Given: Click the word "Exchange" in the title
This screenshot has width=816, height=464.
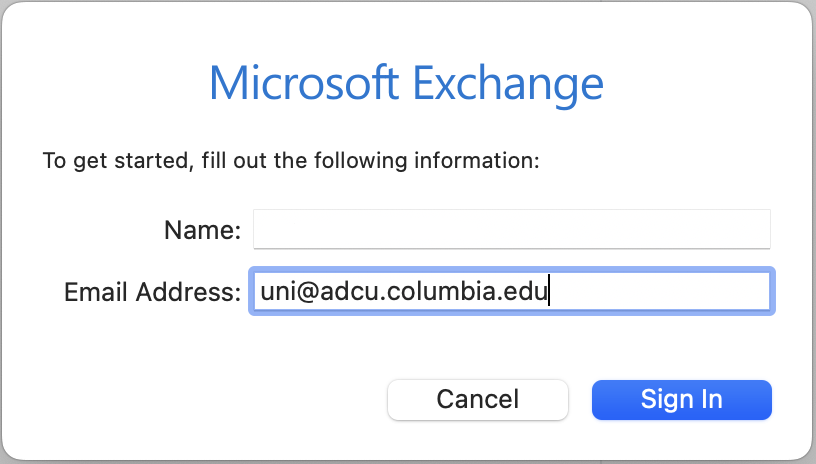Looking at the screenshot, I should click(x=508, y=84).
